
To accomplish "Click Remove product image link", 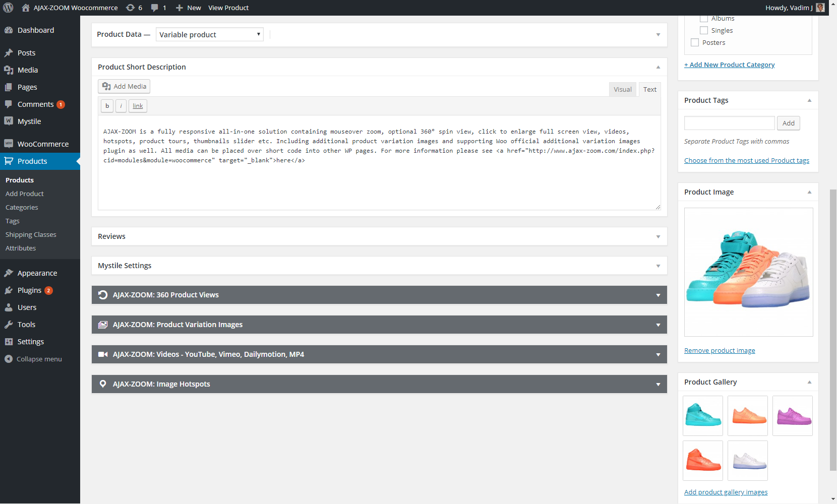I will coord(720,350).
